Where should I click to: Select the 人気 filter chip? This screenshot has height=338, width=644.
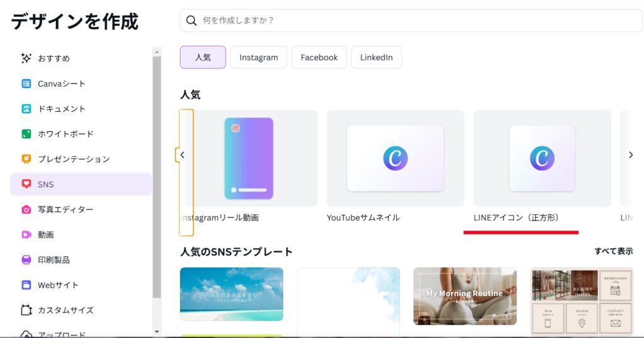point(203,57)
